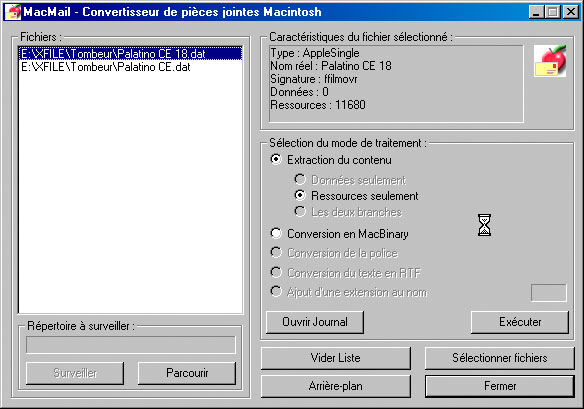This screenshot has width=584, height=409.
Task: Select Conversion en MacBinary radio button
Action: point(276,233)
